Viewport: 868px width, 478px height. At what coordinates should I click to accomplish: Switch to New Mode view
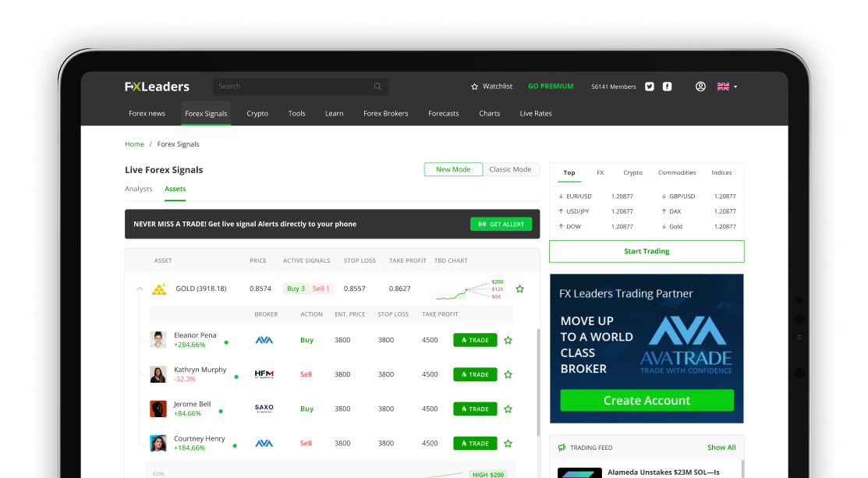point(453,169)
